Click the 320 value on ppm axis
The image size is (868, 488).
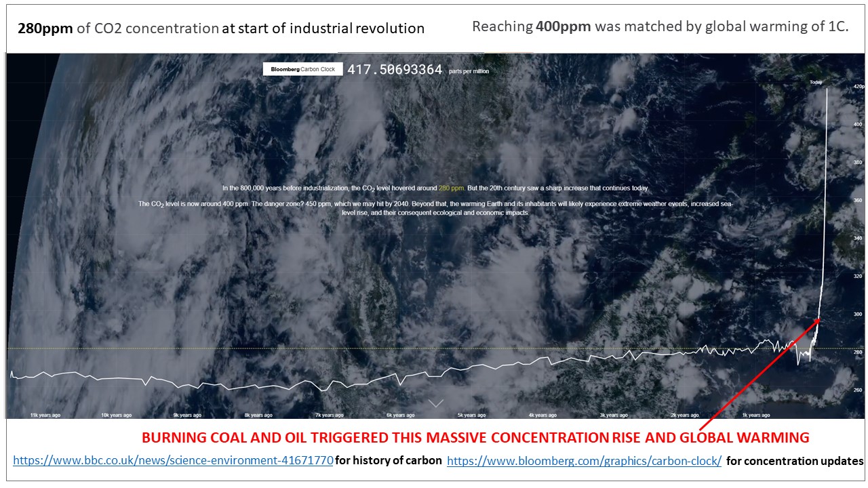(858, 277)
